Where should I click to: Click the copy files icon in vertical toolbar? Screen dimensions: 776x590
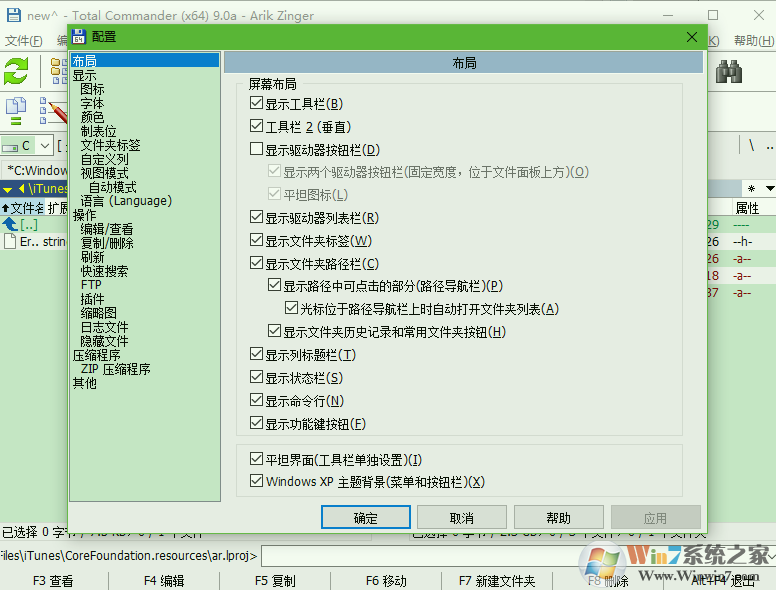tap(16, 111)
